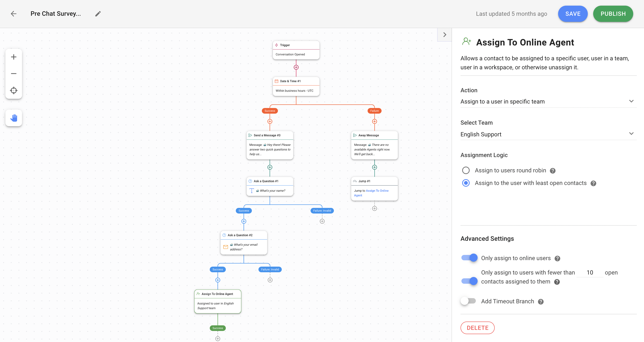644x342 pixels.
Task: Click the edit/pencil icon next to 'Pre Chat Survey'
Action: (98, 14)
